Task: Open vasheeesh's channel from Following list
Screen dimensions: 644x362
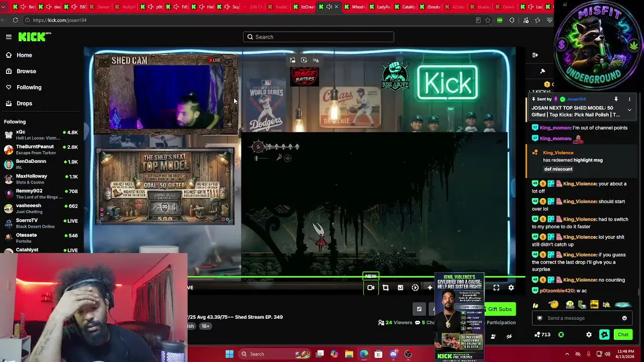Action: click(40, 208)
